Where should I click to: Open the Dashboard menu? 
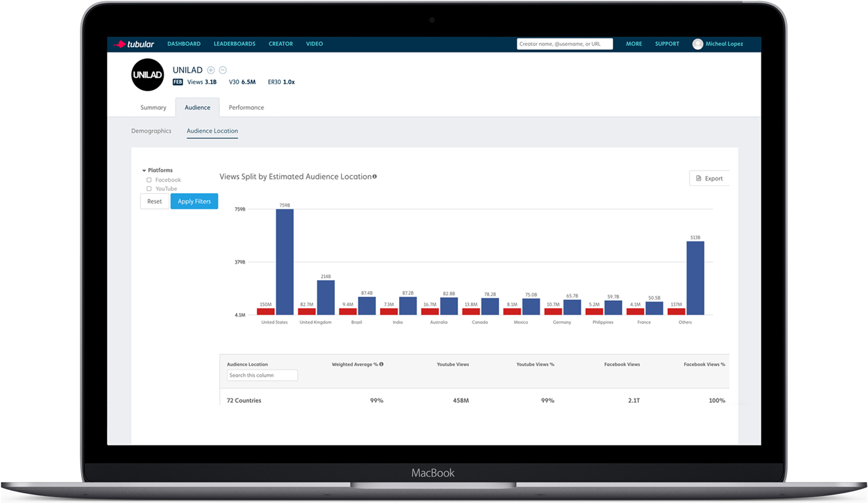(184, 44)
